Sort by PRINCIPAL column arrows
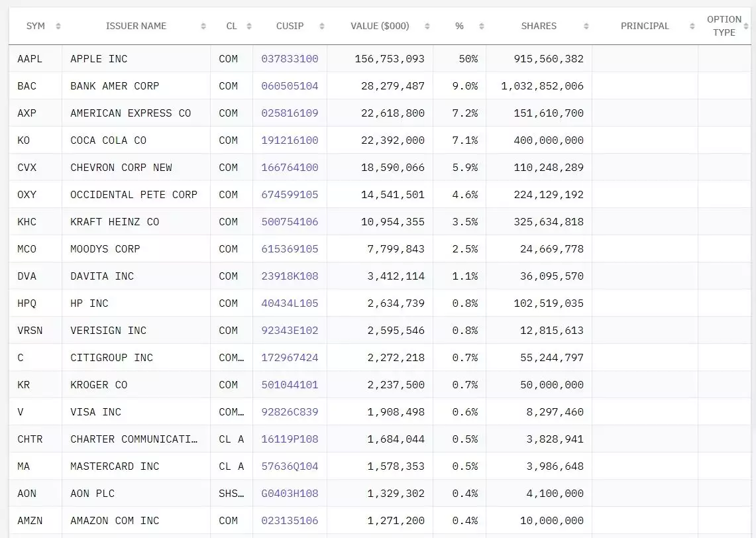This screenshot has width=756, height=538. 692,26
